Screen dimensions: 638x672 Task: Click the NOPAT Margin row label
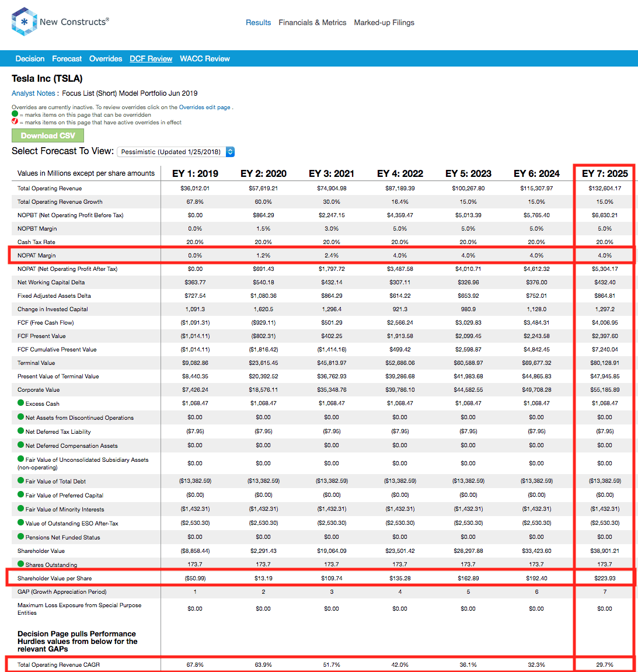[36, 255]
